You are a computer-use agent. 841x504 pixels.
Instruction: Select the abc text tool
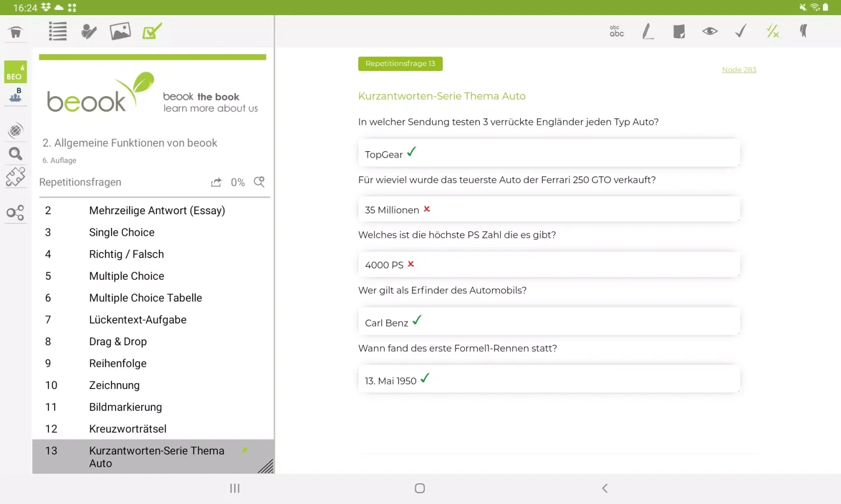(616, 31)
